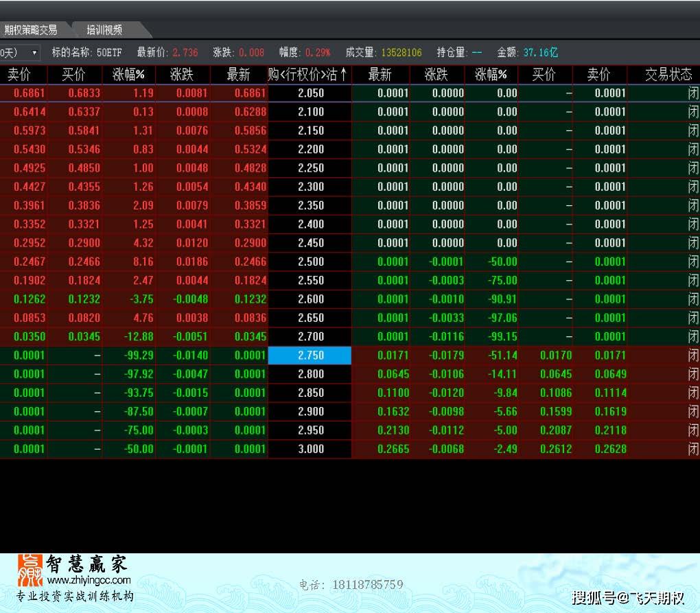Screen dimensions: 700x613
Task: Click 卖价 header next to 交易状态
Action: pos(598,74)
